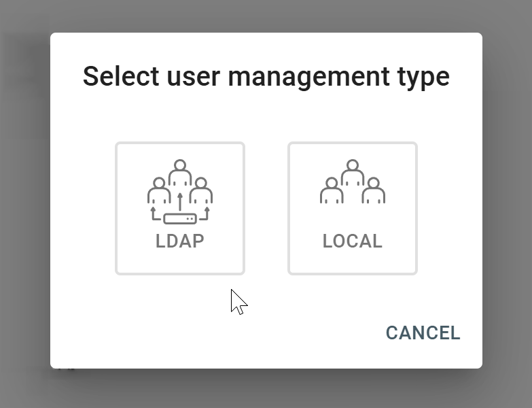532x408 pixels.
Task: Select the LDAP user management card
Action: (179, 208)
